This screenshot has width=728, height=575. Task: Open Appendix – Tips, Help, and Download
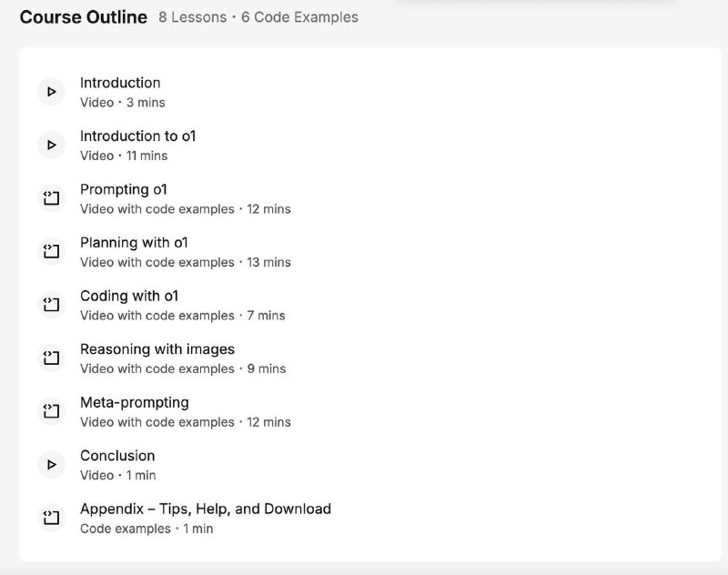[x=206, y=509]
